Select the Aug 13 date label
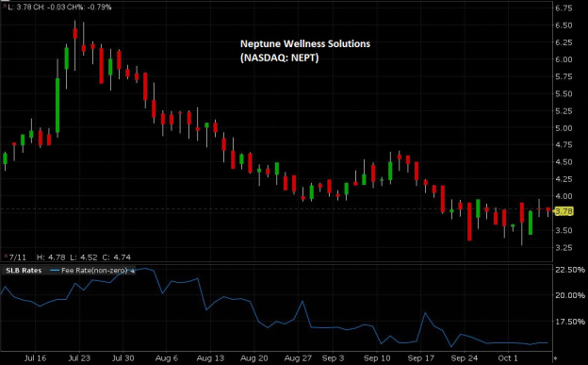Image resolution: width=588 pixels, height=365 pixels. tap(210, 357)
